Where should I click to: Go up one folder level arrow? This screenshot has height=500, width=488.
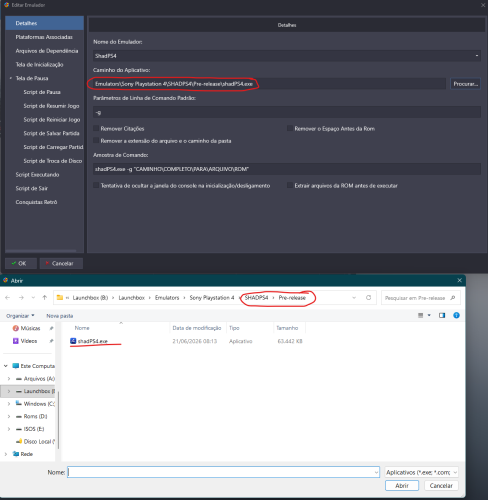coord(45,298)
